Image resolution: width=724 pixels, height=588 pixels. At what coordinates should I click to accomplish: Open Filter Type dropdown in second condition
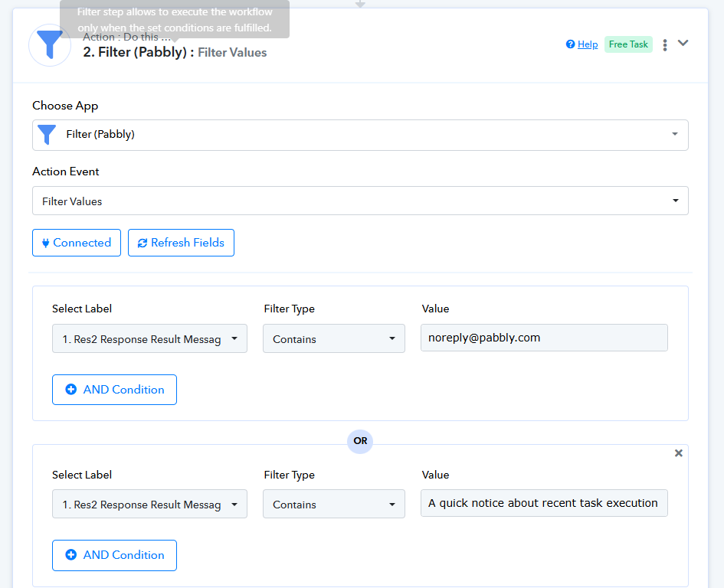[334, 504]
